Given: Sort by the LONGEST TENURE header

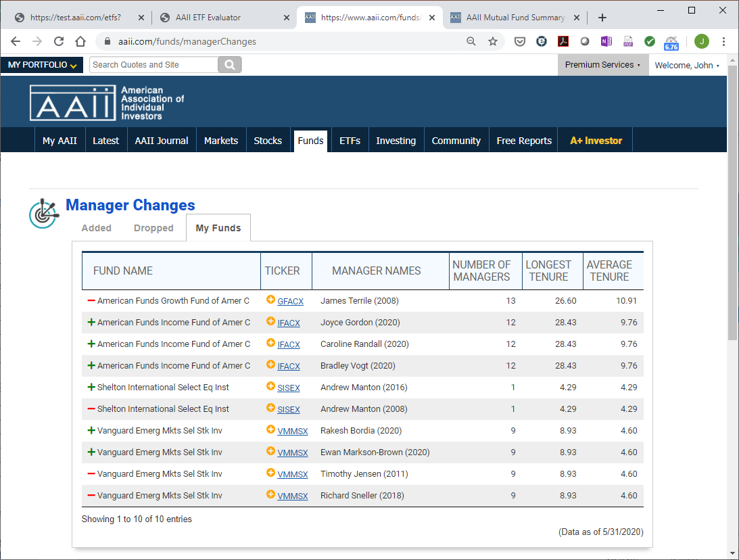Looking at the screenshot, I should (552, 271).
